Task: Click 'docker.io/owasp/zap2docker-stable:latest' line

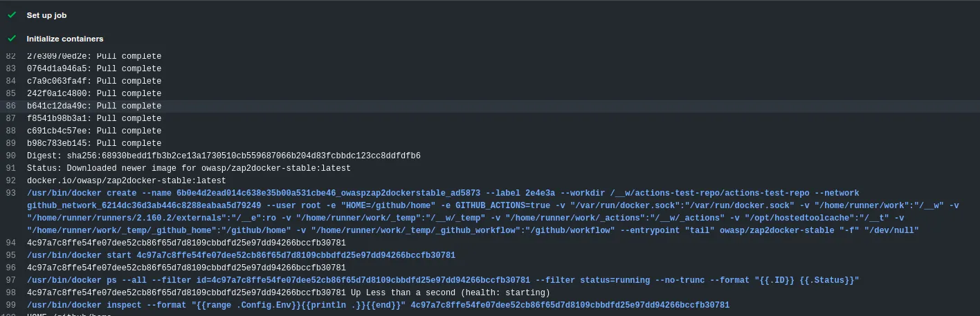Action: coord(127,180)
